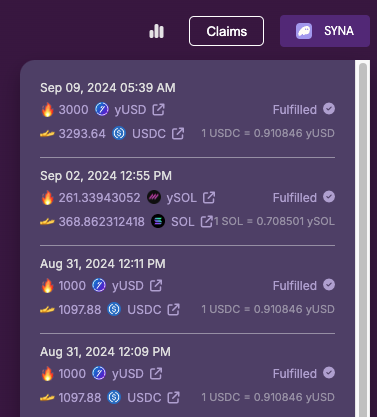Open yUSD external link for Aug 31 12:11 PM

156,286
